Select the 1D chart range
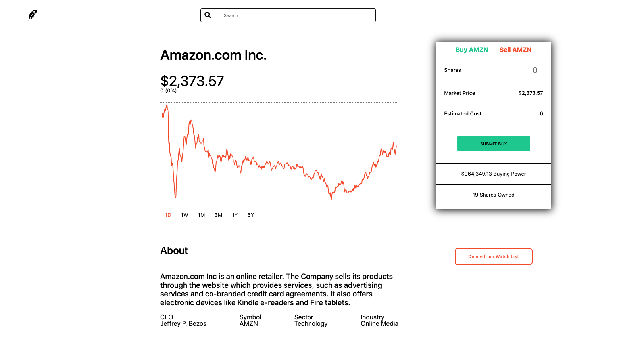Viewport: 644px width, 344px height. click(168, 215)
